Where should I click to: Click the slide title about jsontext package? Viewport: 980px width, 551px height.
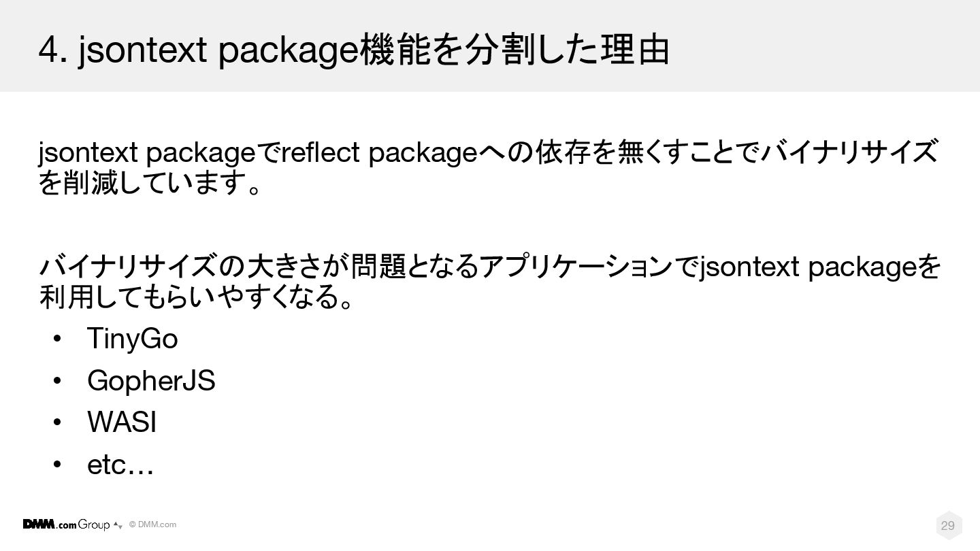tap(354, 50)
